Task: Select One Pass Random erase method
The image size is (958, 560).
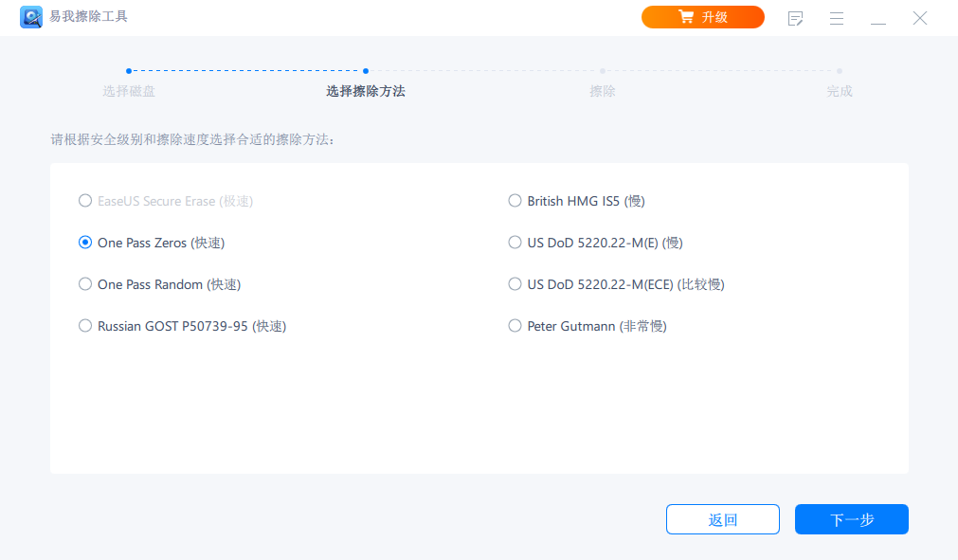Action: point(85,284)
